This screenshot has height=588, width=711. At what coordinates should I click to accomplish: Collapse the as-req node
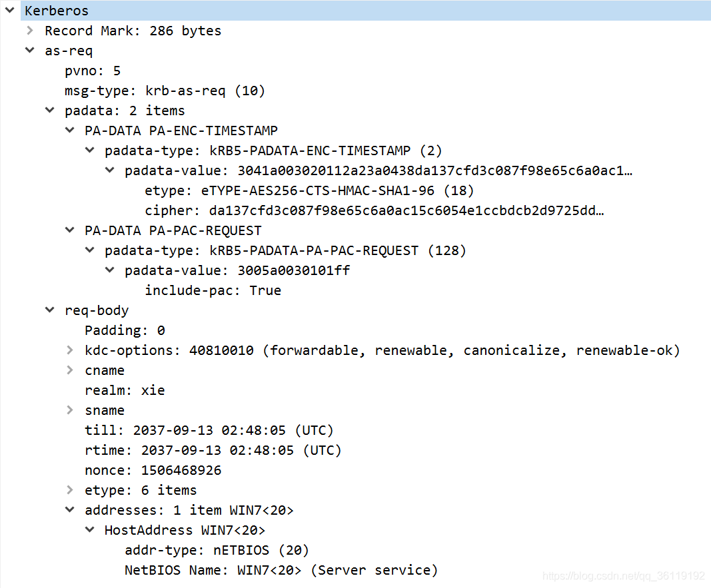(30, 51)
